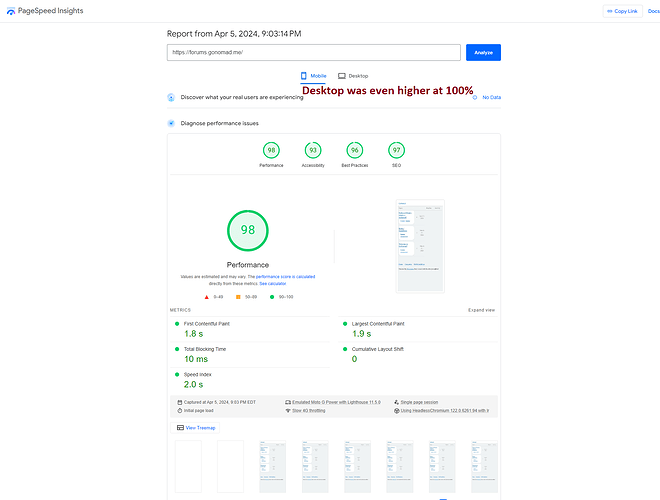This screenshot has height=500, width=660.
Task: Open the Docs link
Action: (654, 11)
